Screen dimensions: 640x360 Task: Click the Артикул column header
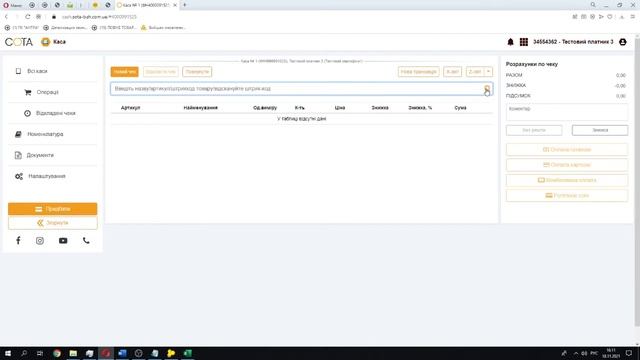131,108
